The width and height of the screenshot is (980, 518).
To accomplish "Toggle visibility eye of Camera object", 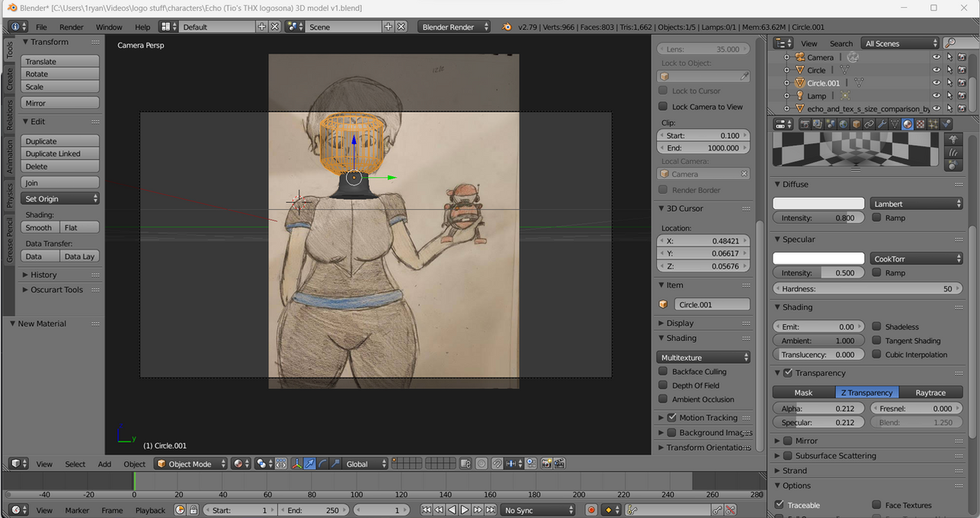I will click(x=936, y=57).
